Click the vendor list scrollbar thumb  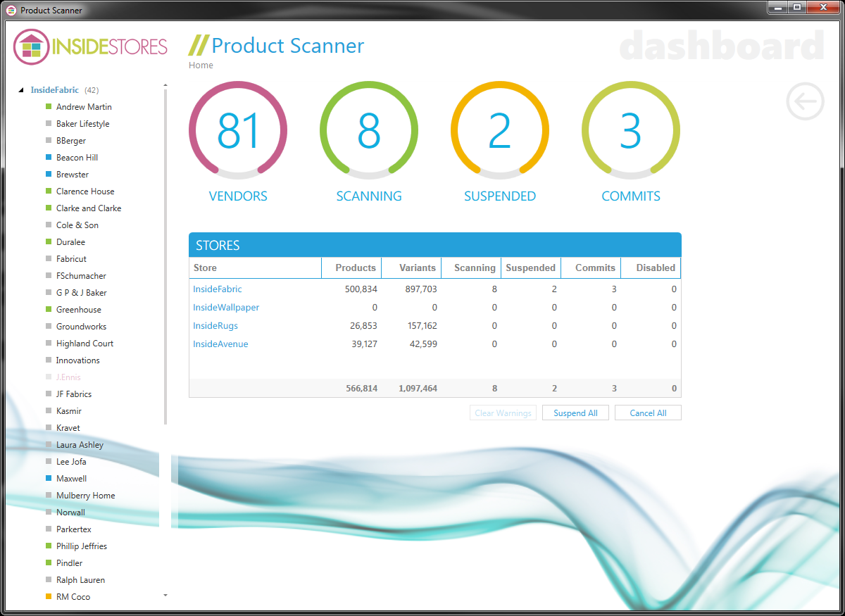tap(165, 258)
